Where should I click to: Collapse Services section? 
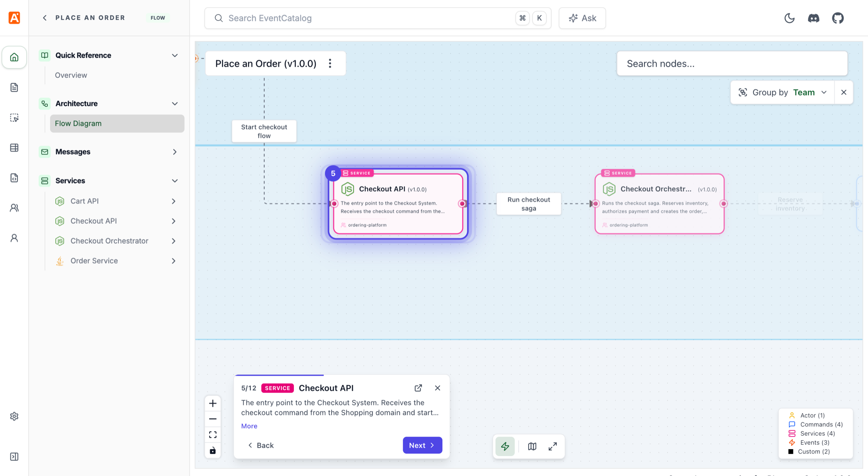coord(175,181)
